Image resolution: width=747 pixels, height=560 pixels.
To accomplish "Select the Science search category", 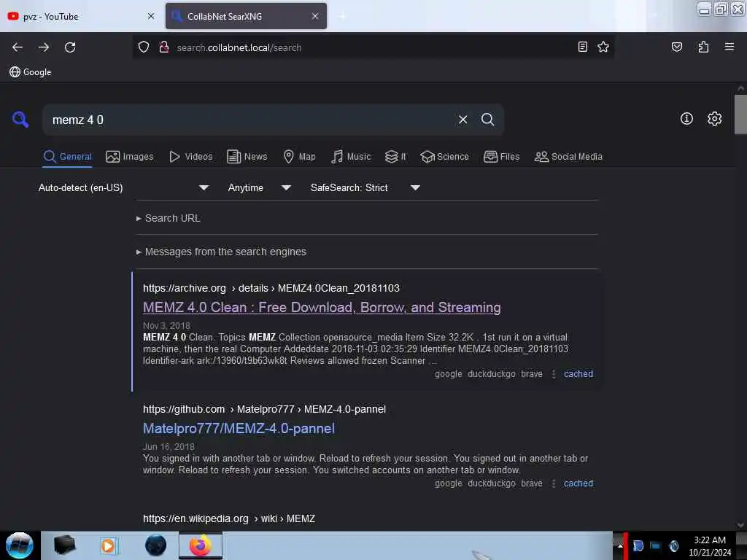I will click(x=444, y=157).
